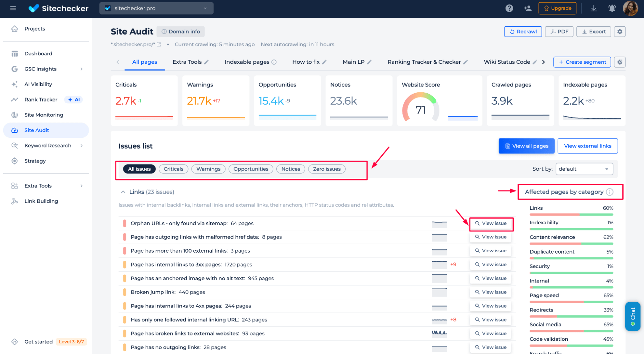644x354 pixels.
Task: Select the Zero issues filter pill
Action: pyautogui.click(x=326, y=169)
